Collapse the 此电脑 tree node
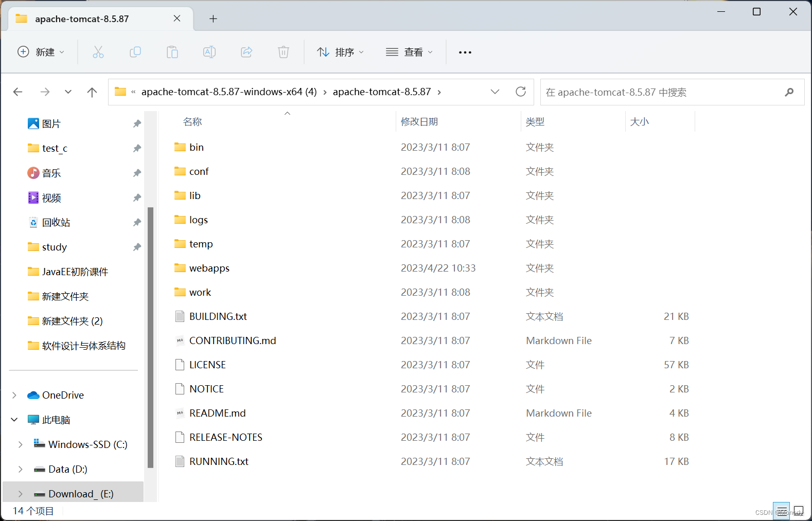This screenshot has height=521, width=812. coord(14,420)
